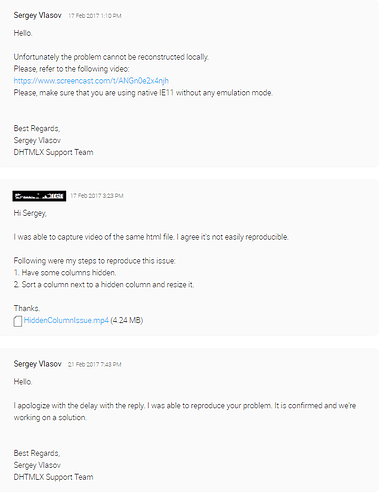Click the 'I was able to capture video' sentence
Viewport: 382px width, 500px height.
click(x=151, y=237)
